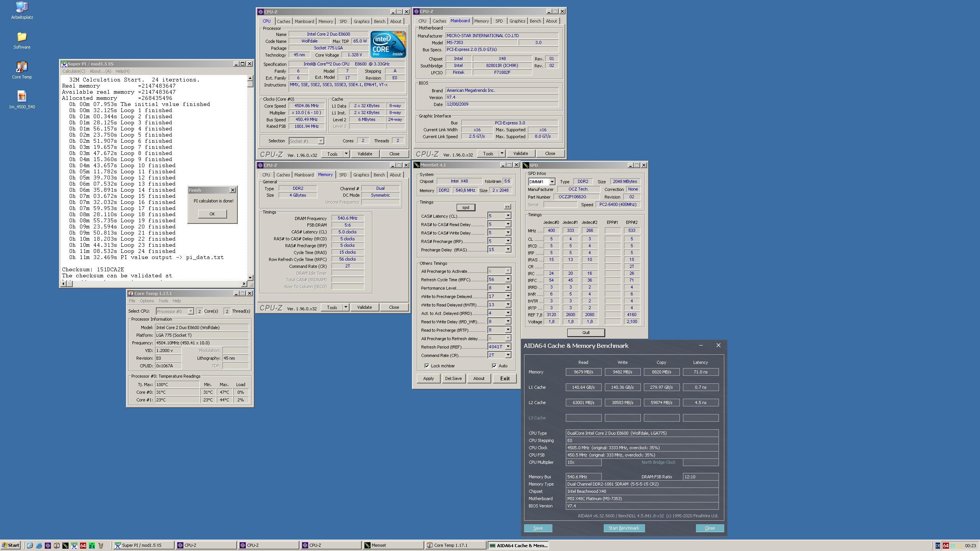Click the DE language indicator

pyautogui.click(x=938, y=545)
